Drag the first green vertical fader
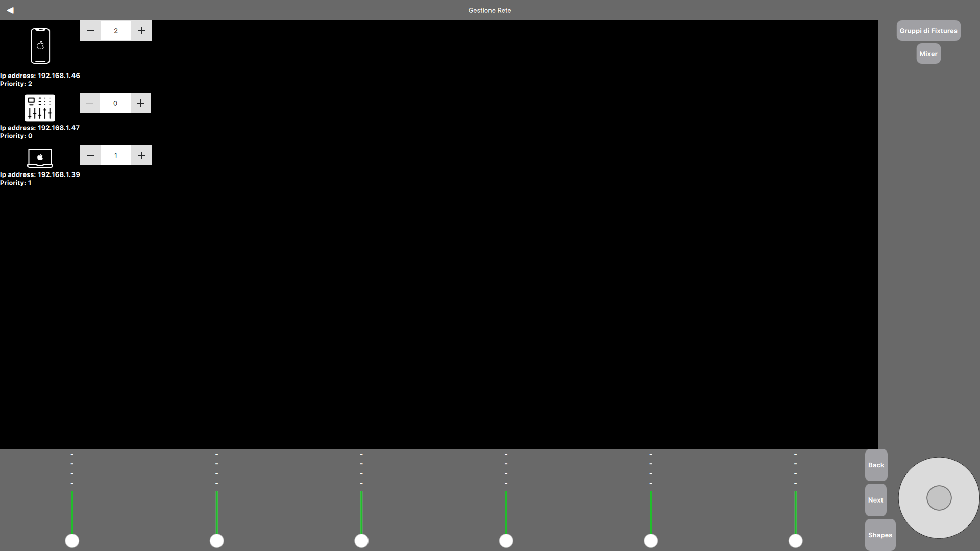This screenshot has width=980, height=551. (72, 540)
